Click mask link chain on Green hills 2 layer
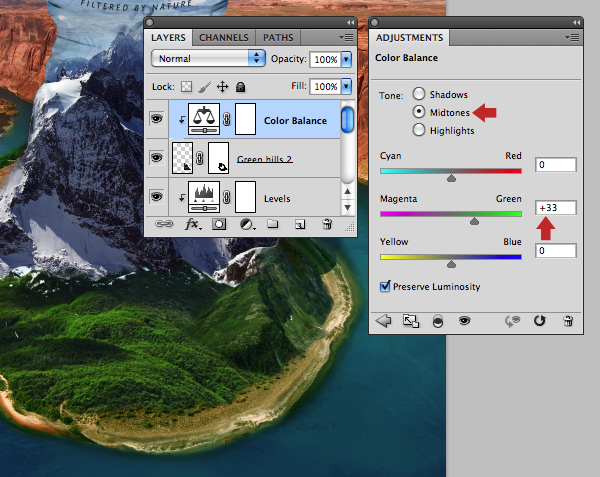600x477 pixels. (x=199, y=158)
